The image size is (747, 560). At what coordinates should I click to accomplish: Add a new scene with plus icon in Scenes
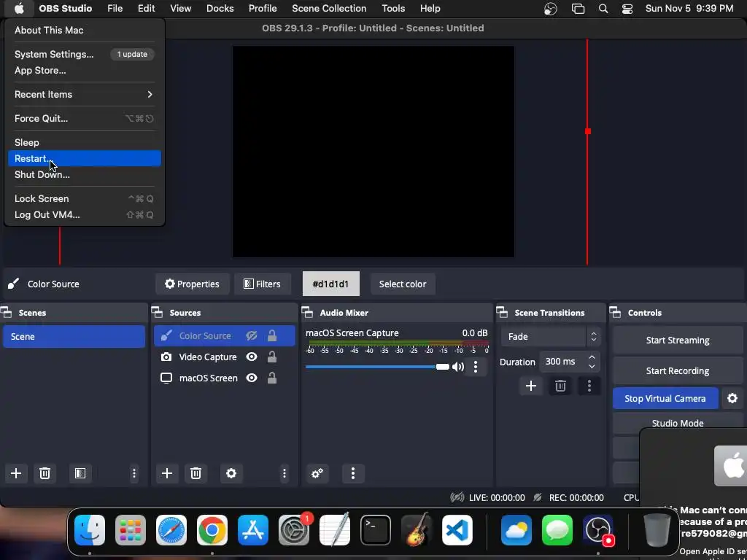coord(16,473)
